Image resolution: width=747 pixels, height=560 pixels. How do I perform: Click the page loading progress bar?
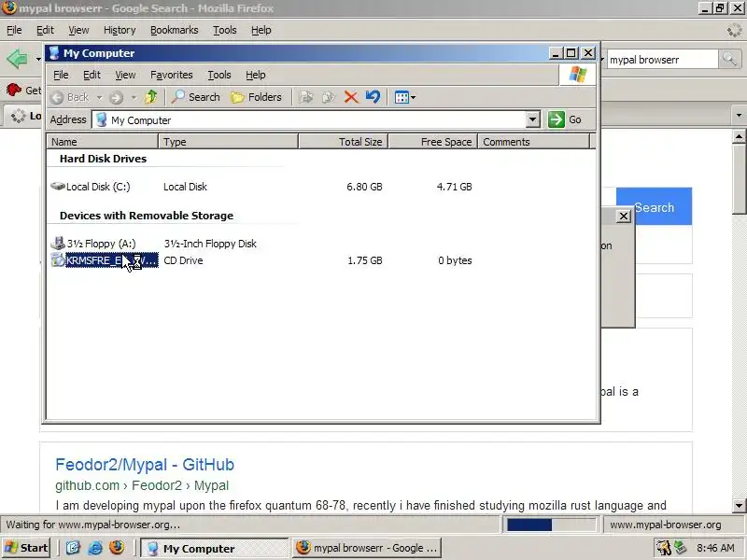pos(551,525)
